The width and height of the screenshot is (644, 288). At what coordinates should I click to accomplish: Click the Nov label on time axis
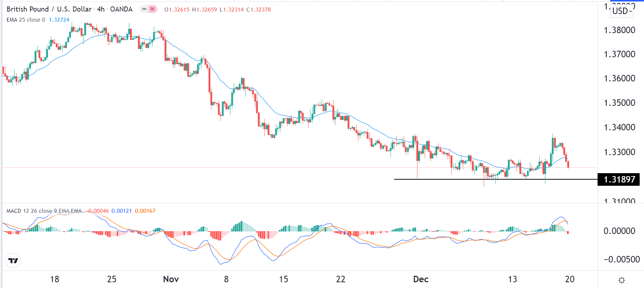coord(171,279)
